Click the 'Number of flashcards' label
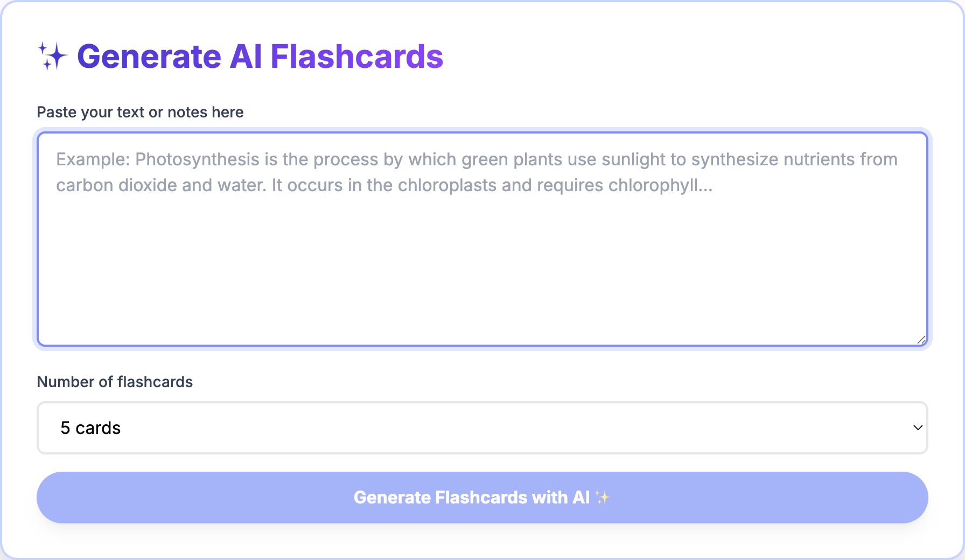Viewport: 965px width, 560px height. [x=115, y=382]
